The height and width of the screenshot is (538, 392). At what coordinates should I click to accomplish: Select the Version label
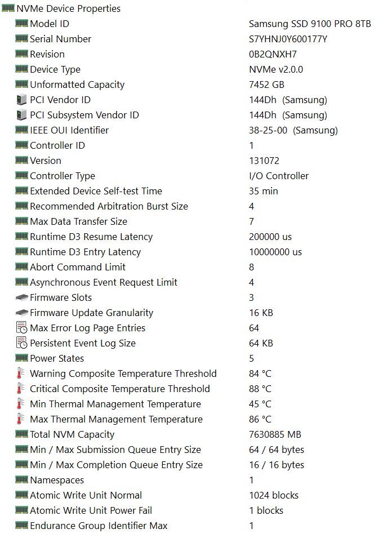pyautogui.click(x=46, y=161)
